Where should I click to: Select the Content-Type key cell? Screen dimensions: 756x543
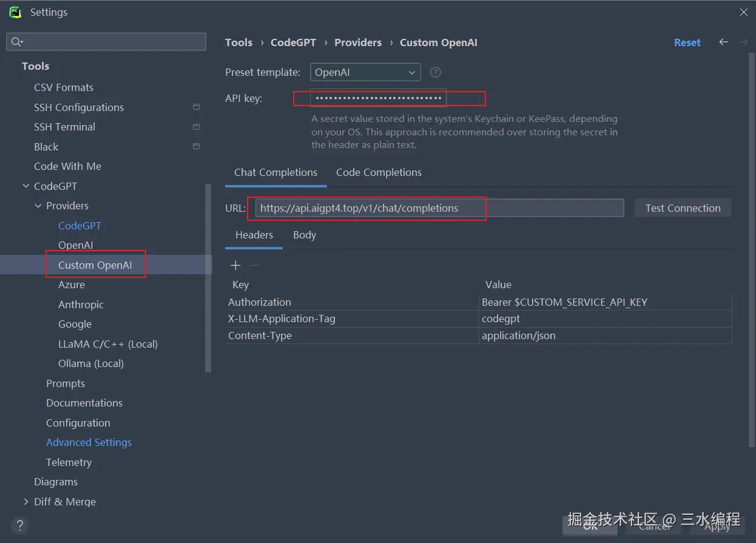pyautogui.click(x=352, y=336)
